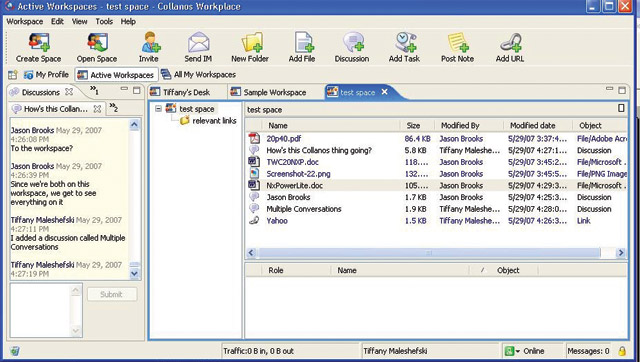Click the green Online status icon

pyautogui.click(x=509, y=351)
